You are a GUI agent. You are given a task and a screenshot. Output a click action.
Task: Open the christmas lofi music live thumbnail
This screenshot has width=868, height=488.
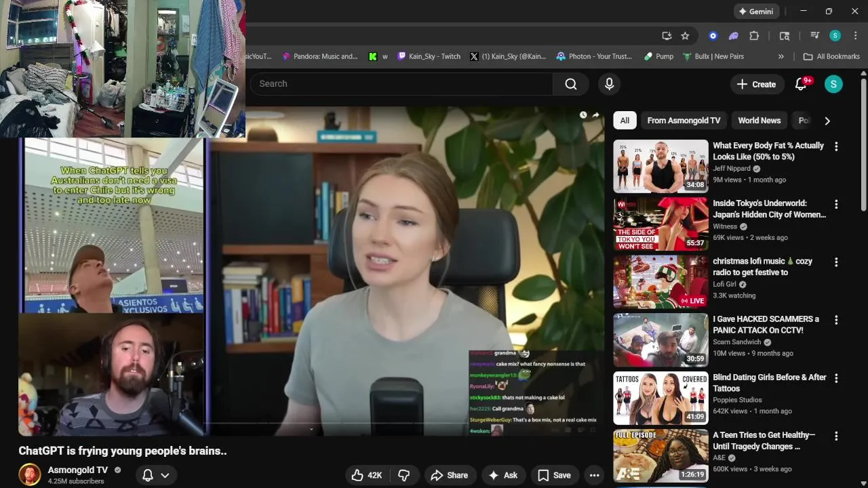(x=660, y=281)
